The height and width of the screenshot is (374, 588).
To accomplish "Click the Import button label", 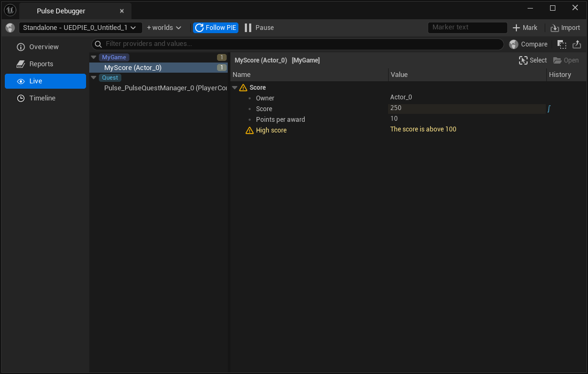I will (570, 28).
